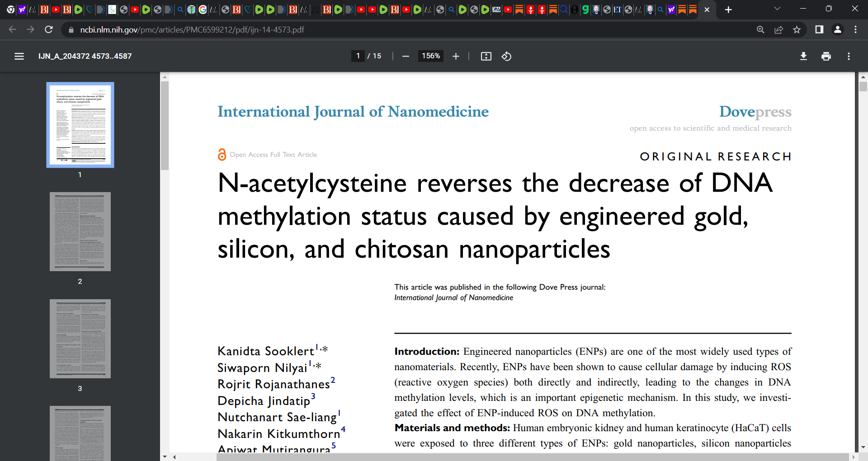Open the address bar zoom magnifier
This screenshot has width=868, height=461.
[x=760, y=29]
